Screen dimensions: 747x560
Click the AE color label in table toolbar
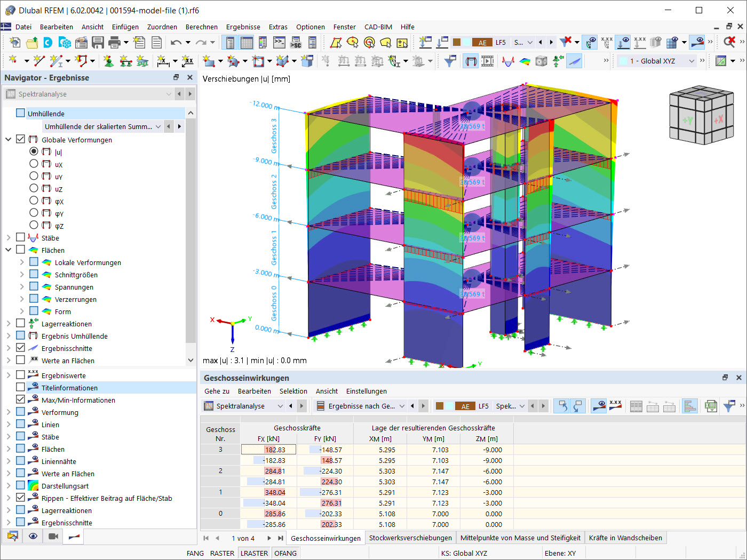pyautogui.click(x=465, y=406)
